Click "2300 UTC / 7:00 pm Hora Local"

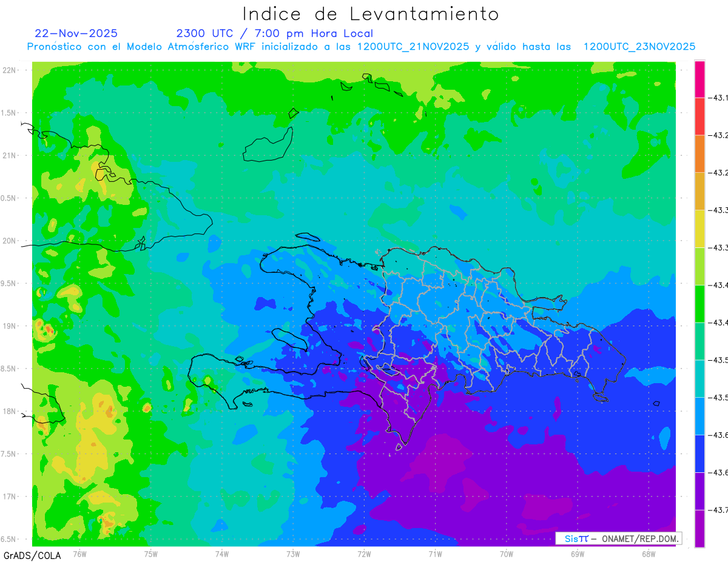pyautogui.click(x=275, y=33)
